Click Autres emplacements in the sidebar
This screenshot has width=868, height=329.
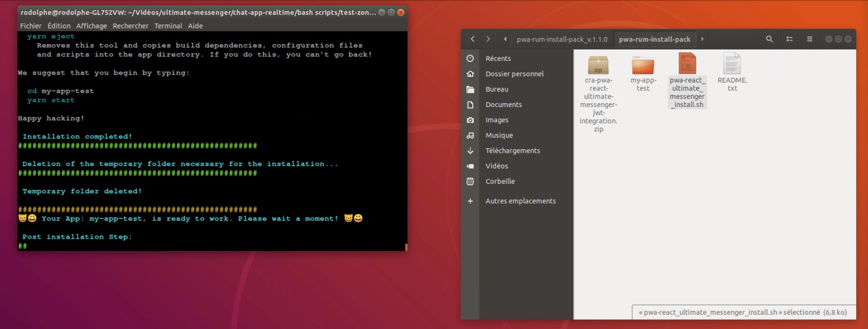[520, 201]
